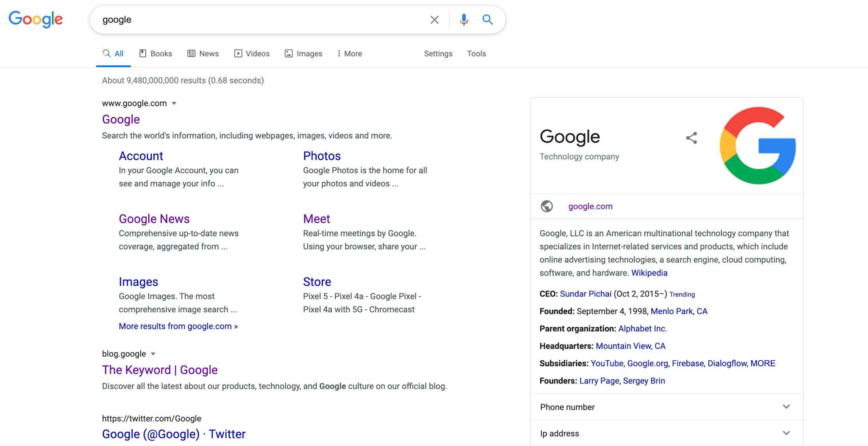Open Settings menu option

coord(438,53)
